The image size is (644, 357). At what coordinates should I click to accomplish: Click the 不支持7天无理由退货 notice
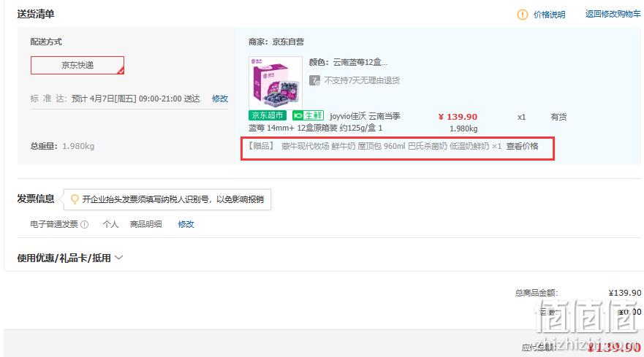[362, 80]
